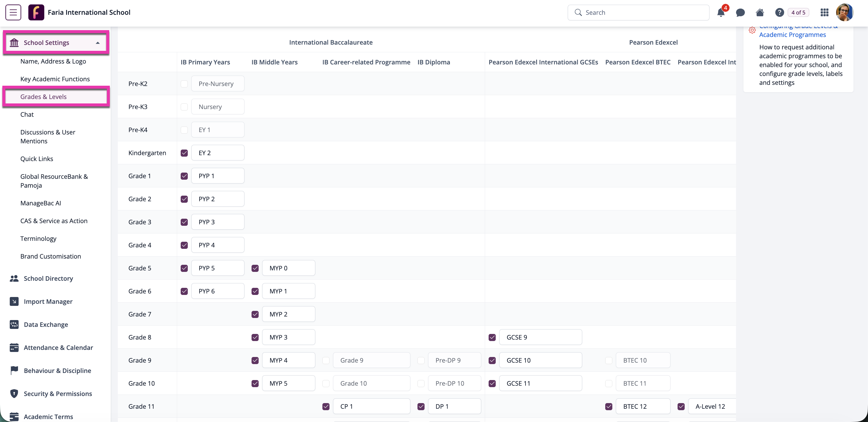Viewport: 868px width, 422px height.
Task: Open the chat messages bubble icon
Action: pyautogui.click(x=740, y=12)
